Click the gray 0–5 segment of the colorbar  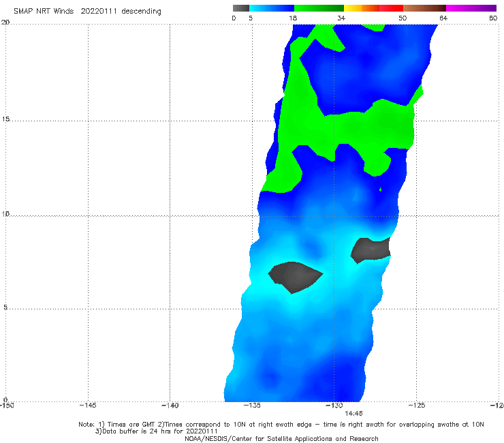tap(240, 8)
